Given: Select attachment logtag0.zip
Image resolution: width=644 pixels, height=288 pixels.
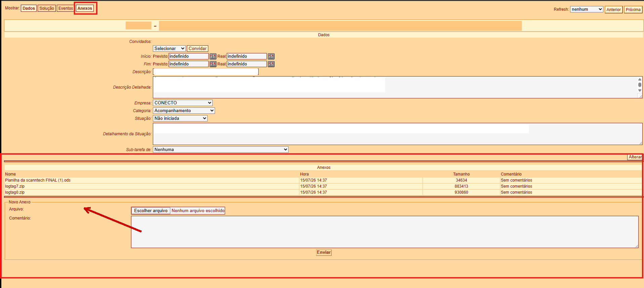Looking at the screenshot, I should click(x=15, y=192).
